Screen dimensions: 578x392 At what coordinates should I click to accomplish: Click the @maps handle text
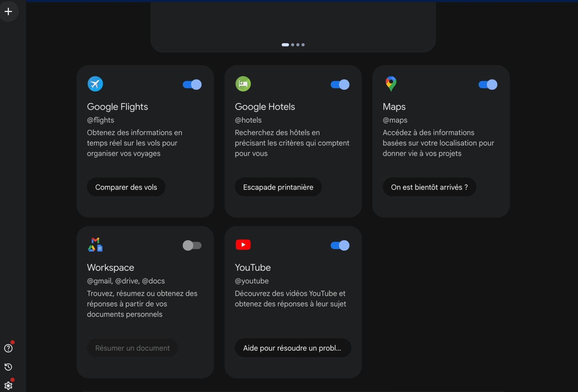395,120
